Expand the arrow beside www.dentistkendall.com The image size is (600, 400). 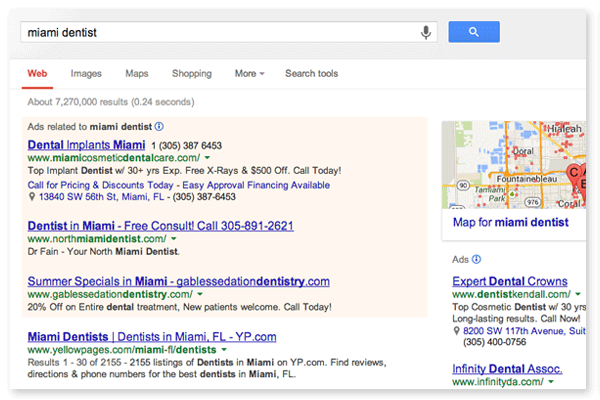pos(578,294)
